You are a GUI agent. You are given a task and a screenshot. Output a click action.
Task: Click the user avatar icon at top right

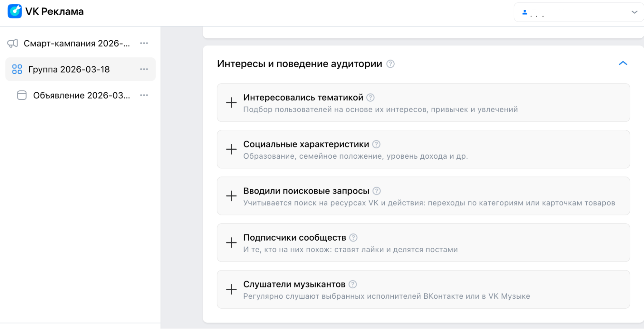(x=525, y=12)
